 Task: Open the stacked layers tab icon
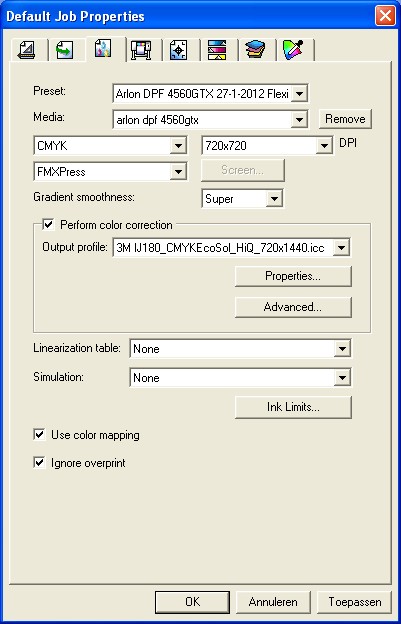click(x=255, y=50)
